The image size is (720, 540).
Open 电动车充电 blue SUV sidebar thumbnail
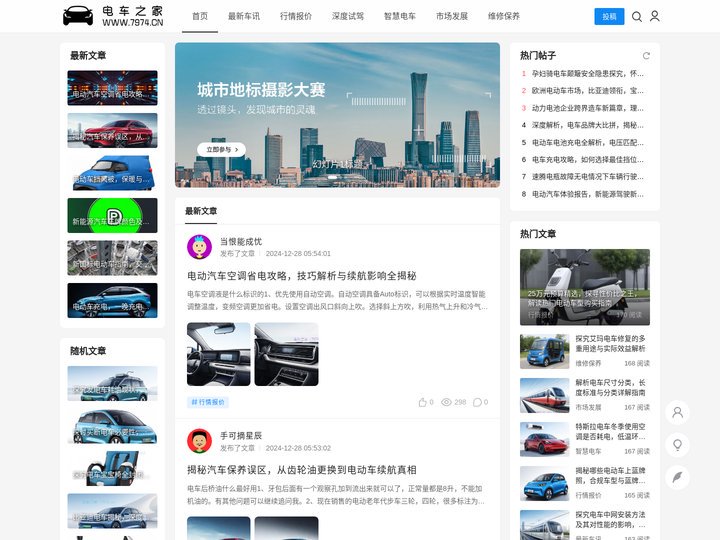pyautogui.click(x=112, y=300)
